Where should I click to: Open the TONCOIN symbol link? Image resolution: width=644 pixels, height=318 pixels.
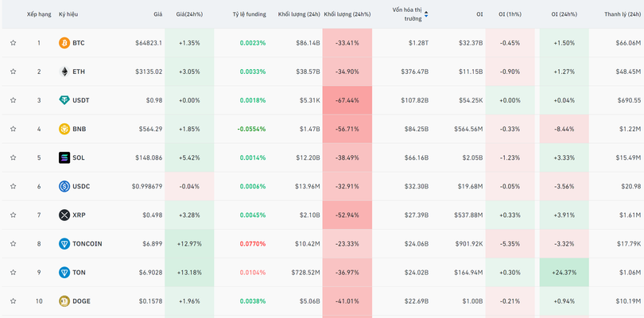(x=87, y=244)
